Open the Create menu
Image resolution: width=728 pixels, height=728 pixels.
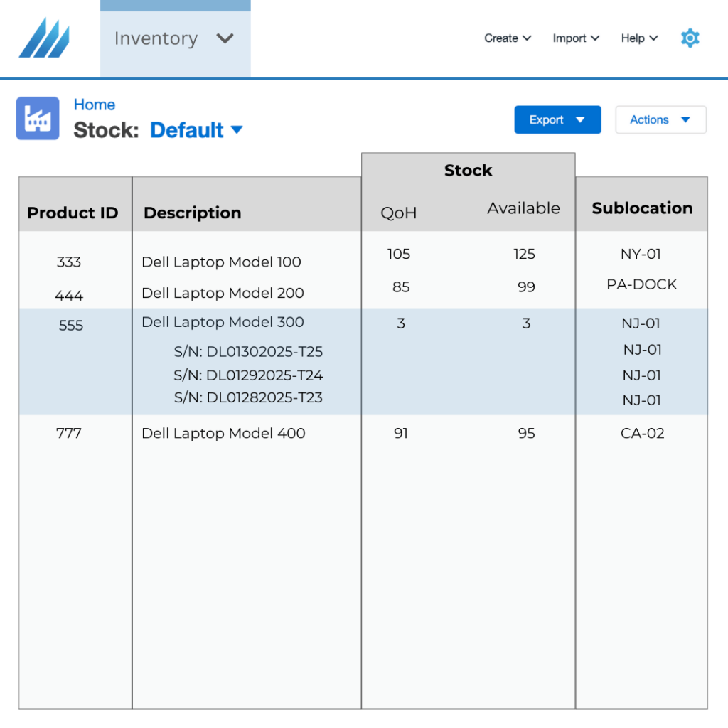pos(507,38)
